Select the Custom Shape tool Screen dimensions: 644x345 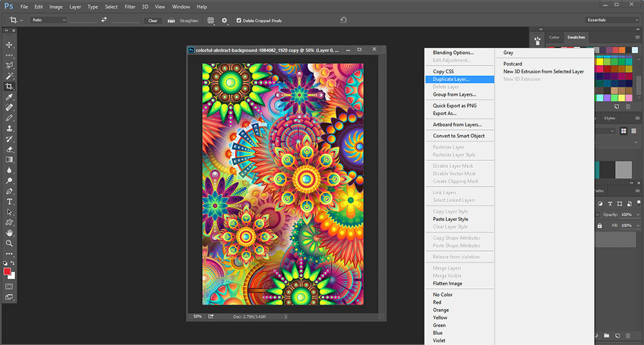[x=9, y=223]
